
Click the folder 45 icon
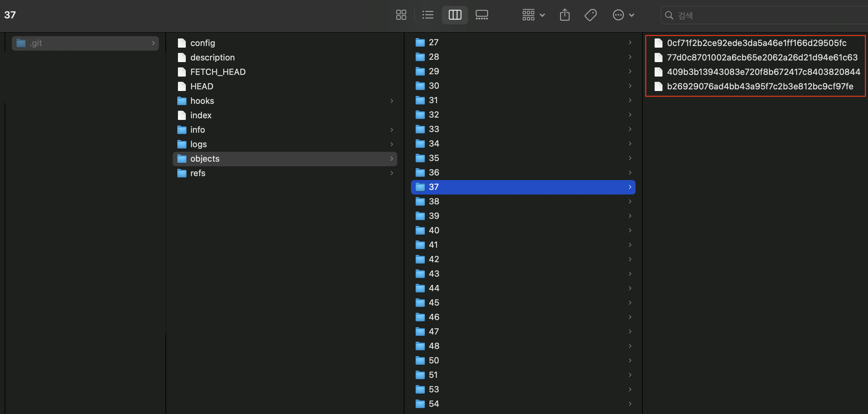(420, 302)
